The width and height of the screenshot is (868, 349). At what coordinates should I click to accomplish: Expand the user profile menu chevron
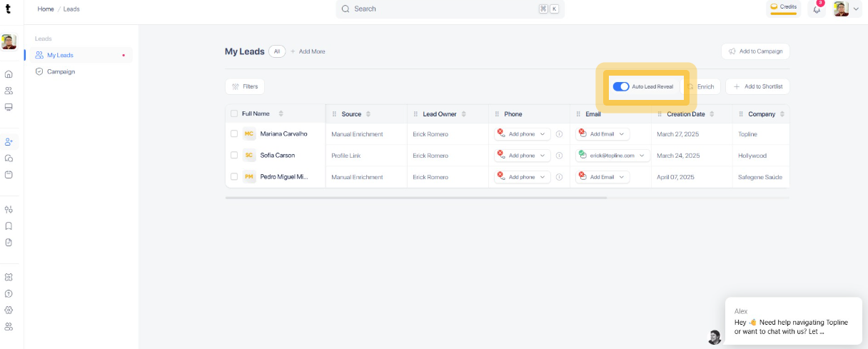(856, 9)
